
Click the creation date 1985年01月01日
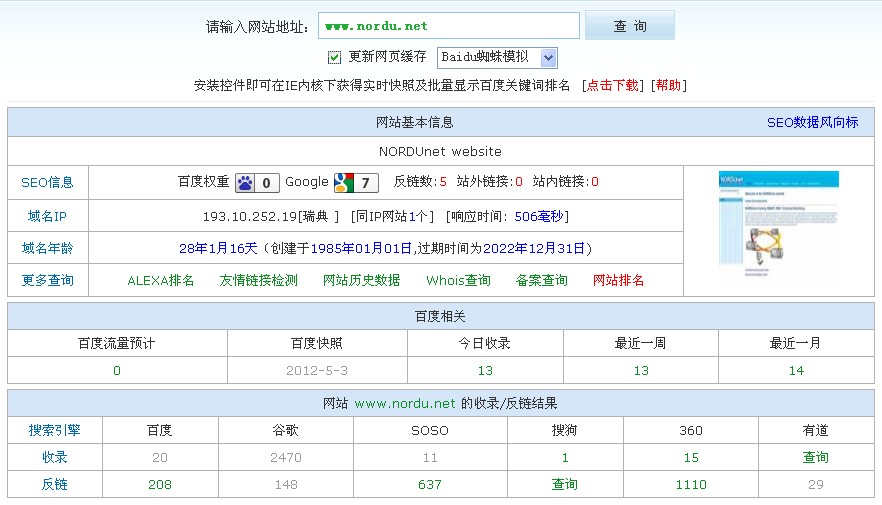point(361,249)
